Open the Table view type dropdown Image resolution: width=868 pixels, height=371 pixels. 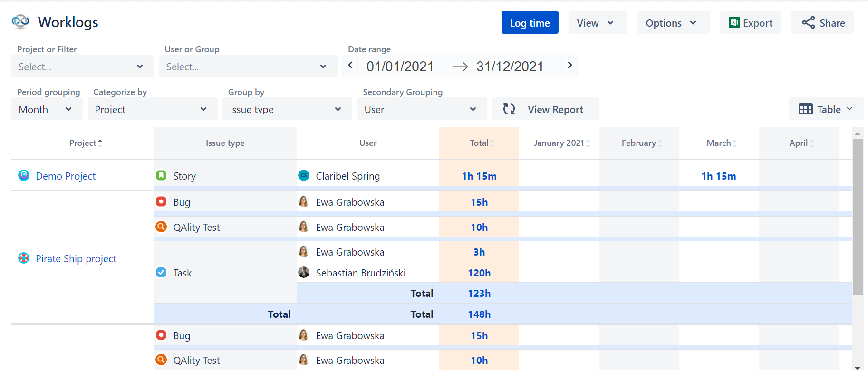click(826, 109)
